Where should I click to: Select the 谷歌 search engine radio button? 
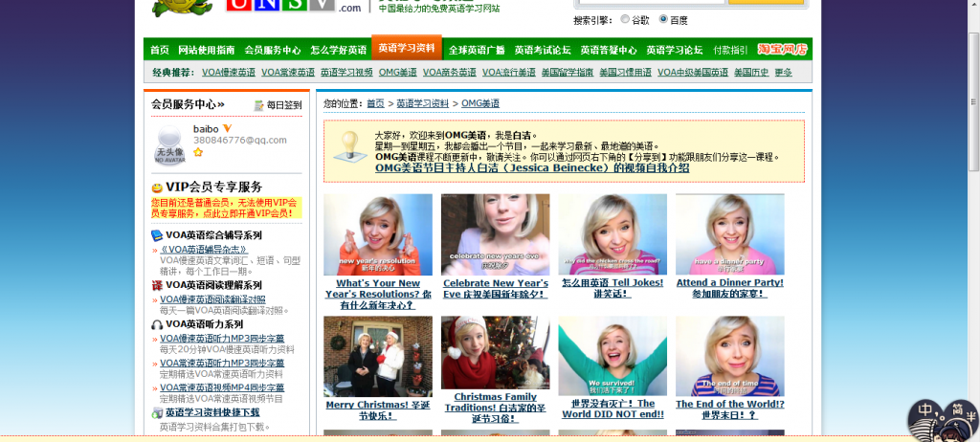(x=625, y=19)
